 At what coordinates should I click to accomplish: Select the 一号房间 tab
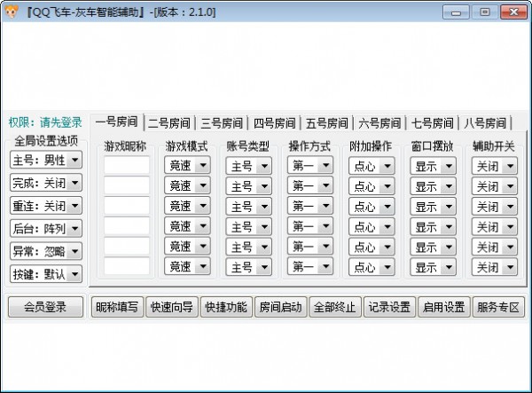[x=117, y=122]
